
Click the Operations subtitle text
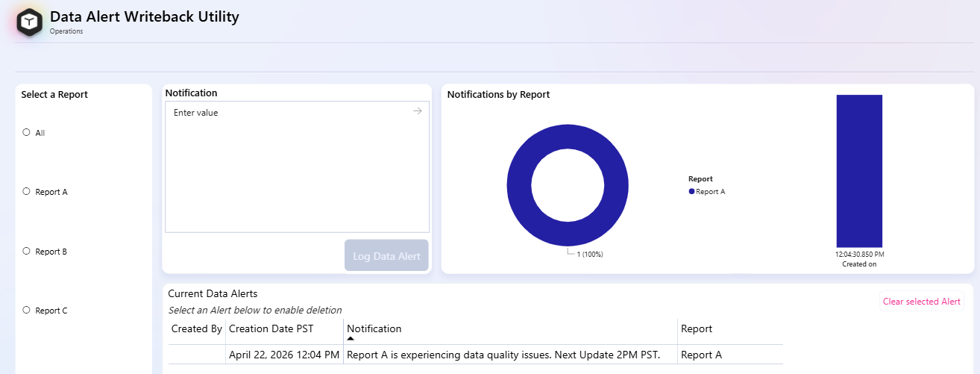click(66, 31)
